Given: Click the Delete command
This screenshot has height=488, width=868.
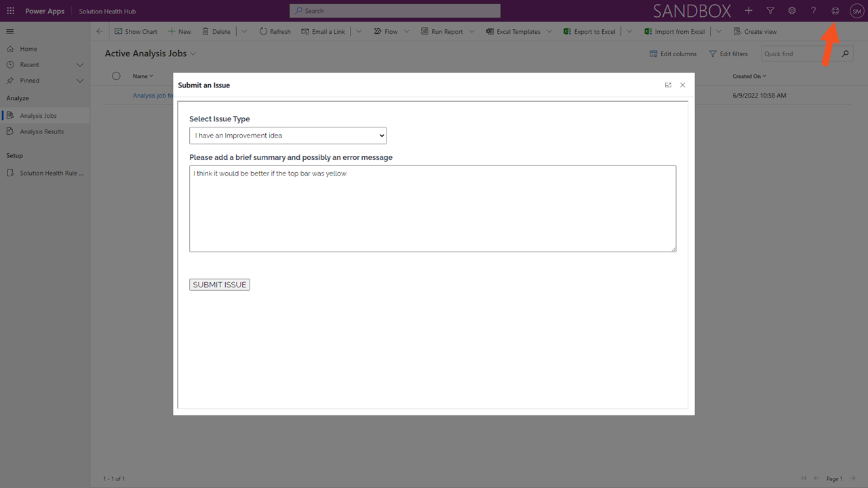Looking at the screenshot, I should click(x=216, y=31).
